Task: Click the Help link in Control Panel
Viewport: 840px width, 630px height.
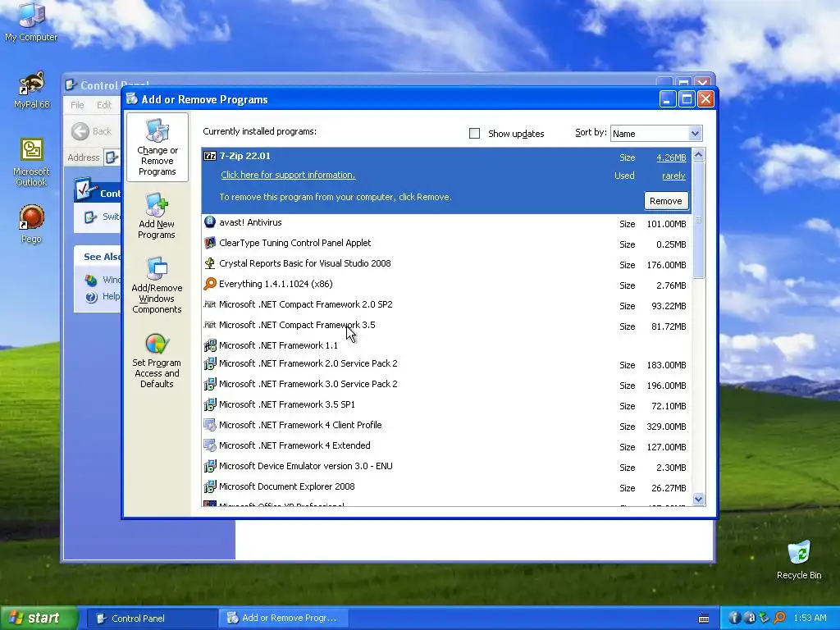Action: tap(111, 296)
